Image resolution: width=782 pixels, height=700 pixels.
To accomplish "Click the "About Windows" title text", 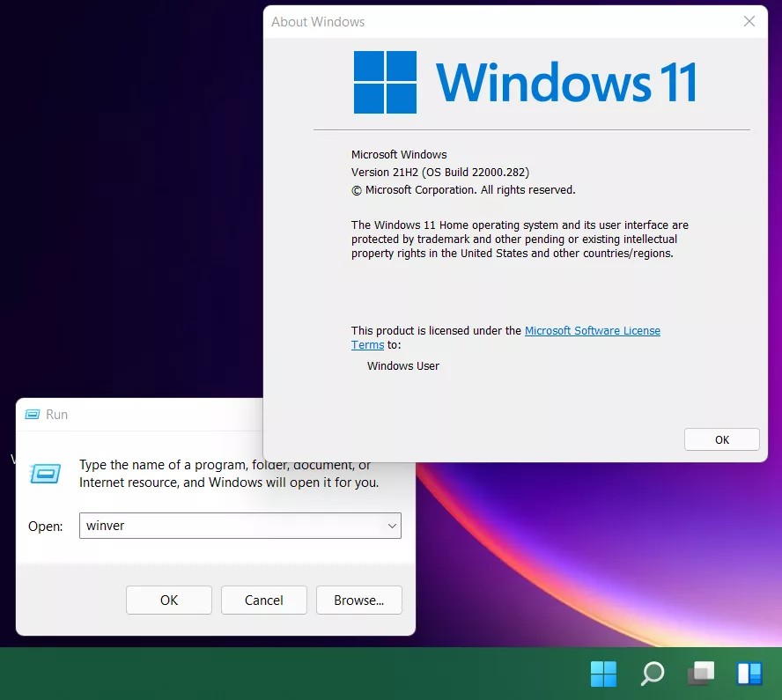I will [318, 22].
